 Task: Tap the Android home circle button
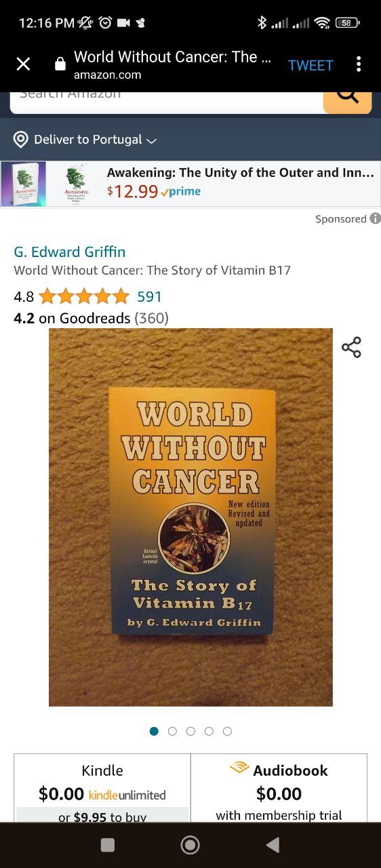190,844
